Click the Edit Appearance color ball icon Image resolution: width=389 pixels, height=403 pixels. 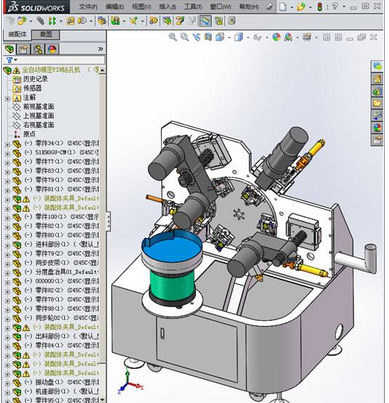276,37
